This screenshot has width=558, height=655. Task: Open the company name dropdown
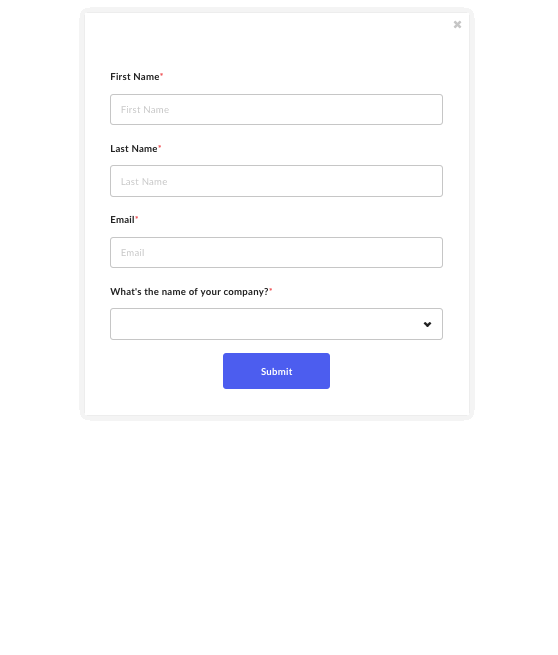[276, 324]
